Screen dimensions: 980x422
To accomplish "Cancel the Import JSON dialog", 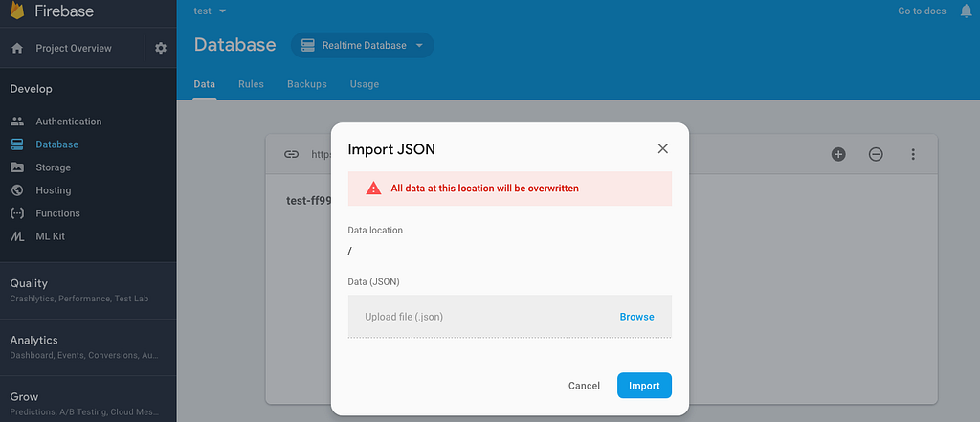I will point(584,386).
